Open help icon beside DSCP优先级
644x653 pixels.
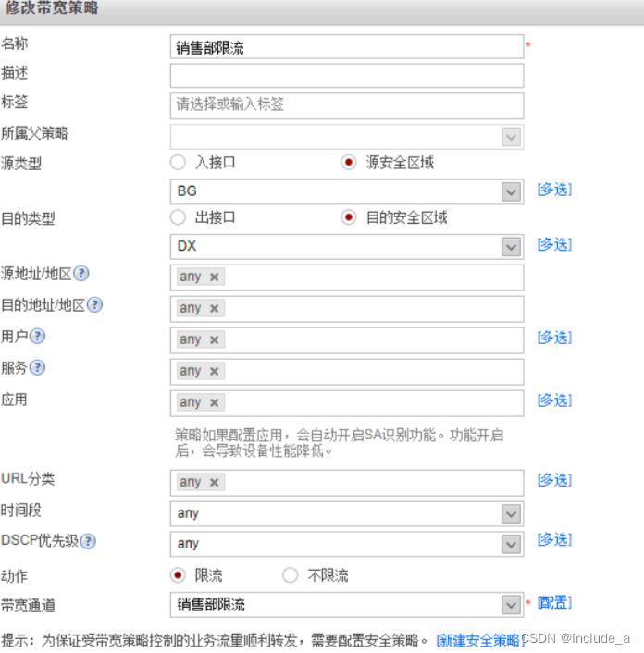[88, 541]
